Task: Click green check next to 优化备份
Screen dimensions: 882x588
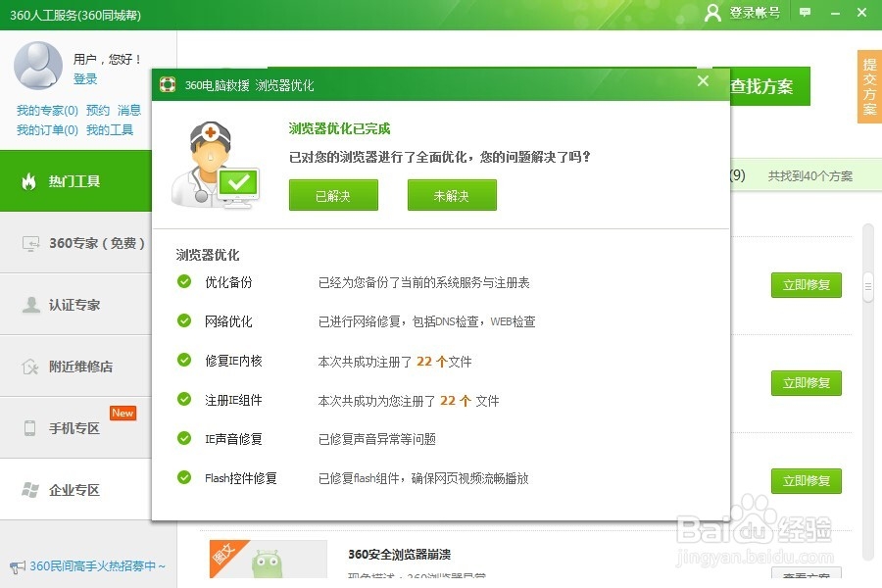Action: [184, 281]
